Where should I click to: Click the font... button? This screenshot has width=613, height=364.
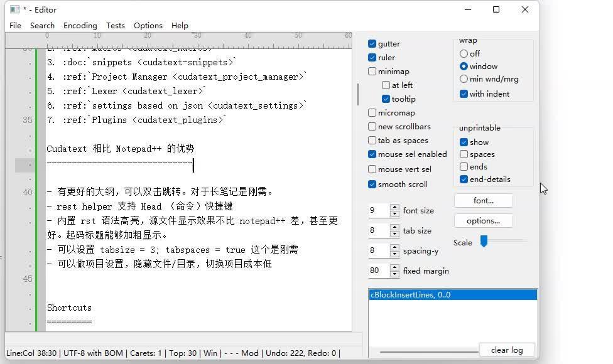tap(483, 200)
